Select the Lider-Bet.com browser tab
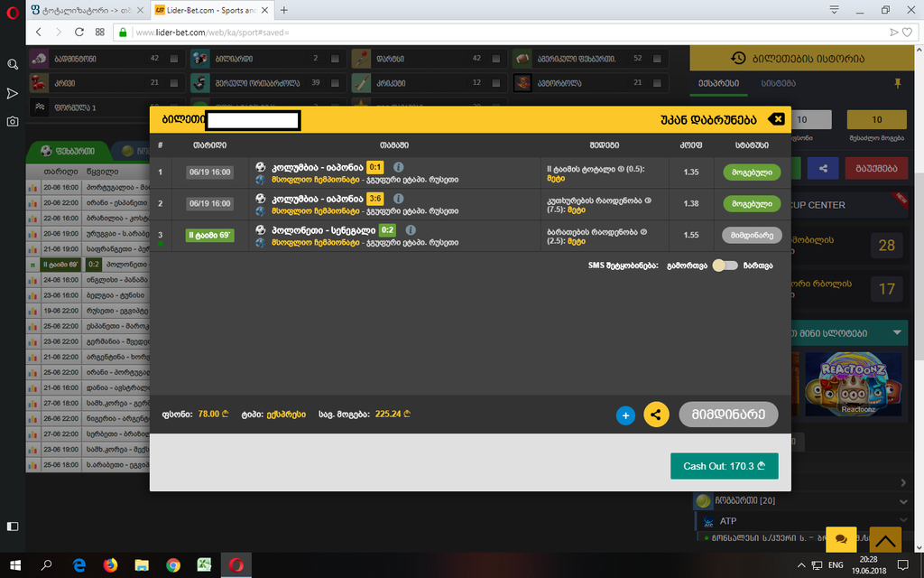924x578 pixels. tap(211, 10)
